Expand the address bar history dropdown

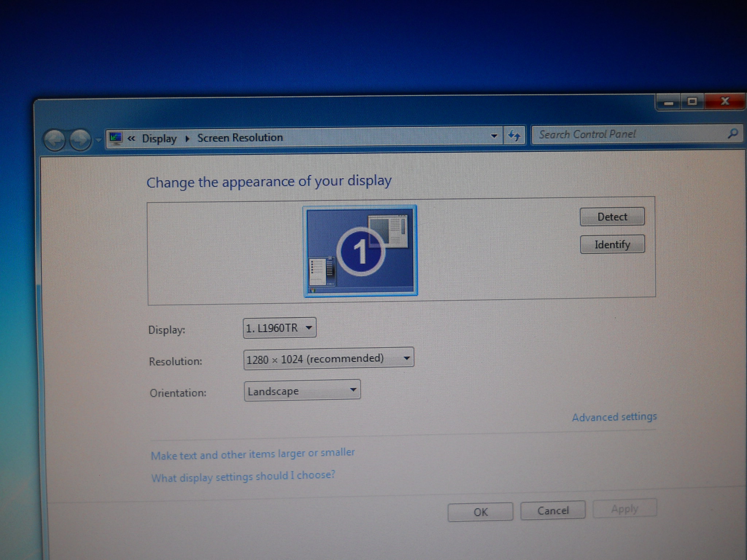[494, 136]
